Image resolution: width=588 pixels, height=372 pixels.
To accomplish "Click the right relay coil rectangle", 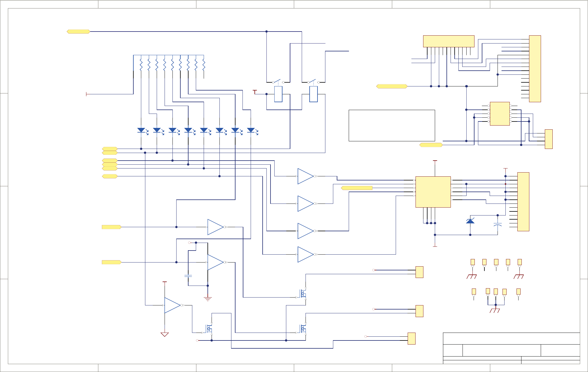I will (x=313, y=94).
